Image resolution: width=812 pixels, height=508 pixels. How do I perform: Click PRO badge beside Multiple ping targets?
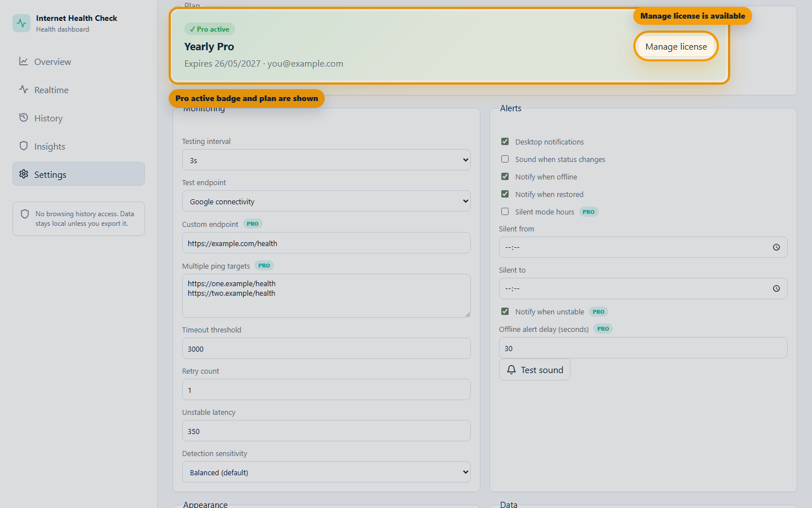[x=264, y=266]
